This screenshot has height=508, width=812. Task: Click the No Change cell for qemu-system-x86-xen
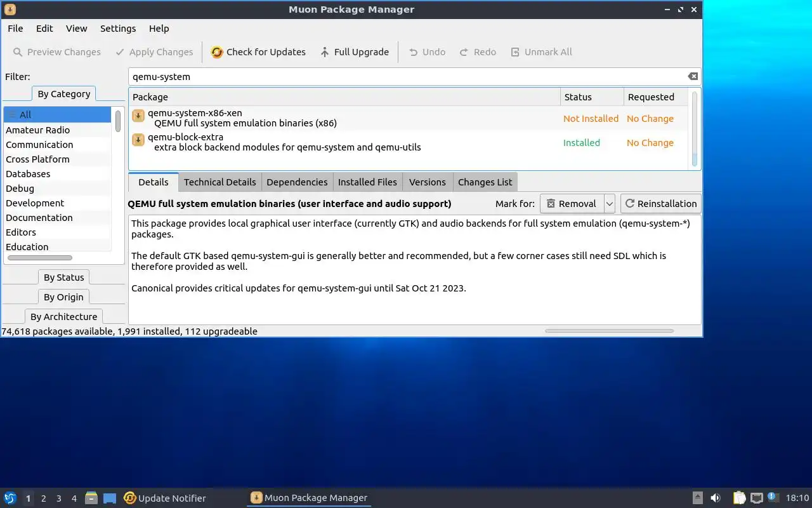pyautogui.click(x=650, y=119)
